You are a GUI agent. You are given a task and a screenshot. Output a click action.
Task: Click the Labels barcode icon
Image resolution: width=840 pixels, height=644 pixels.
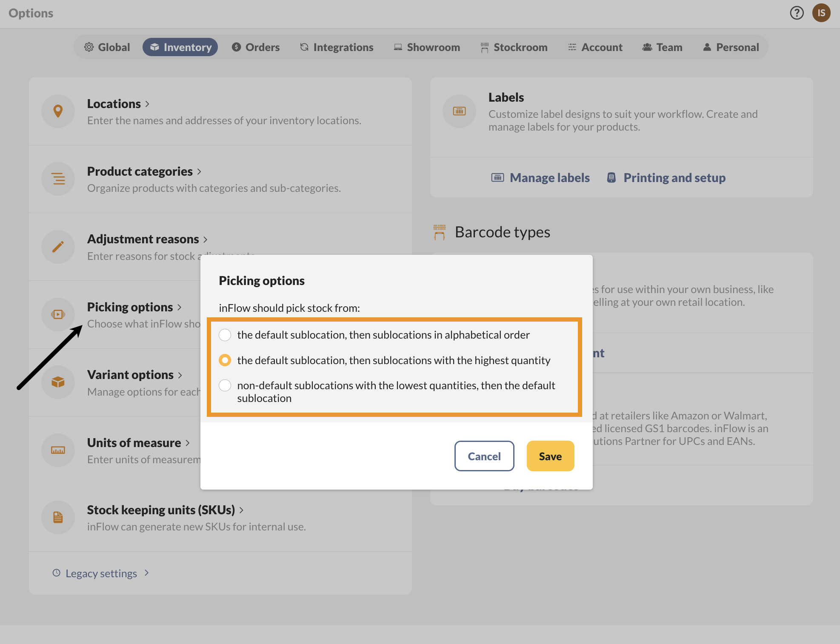tap(459, 111)
